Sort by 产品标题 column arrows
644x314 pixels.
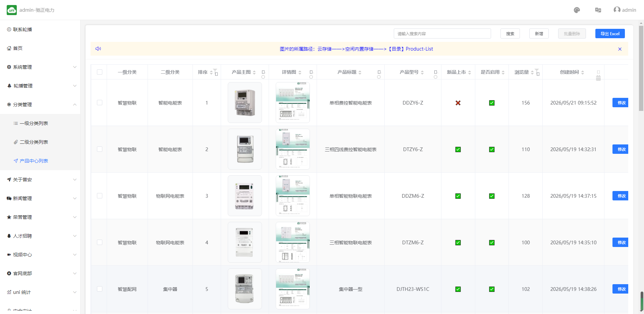pos(360,72)
